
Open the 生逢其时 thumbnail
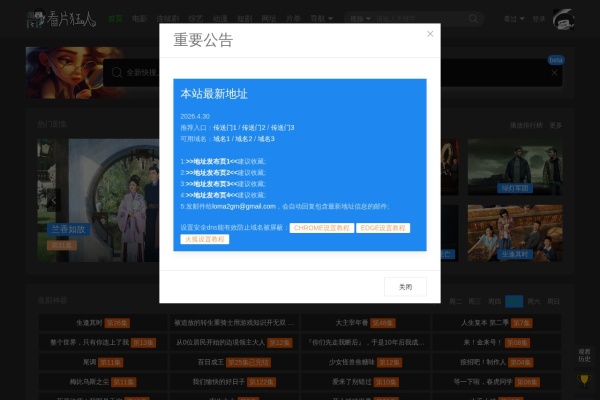click(515, 233)
